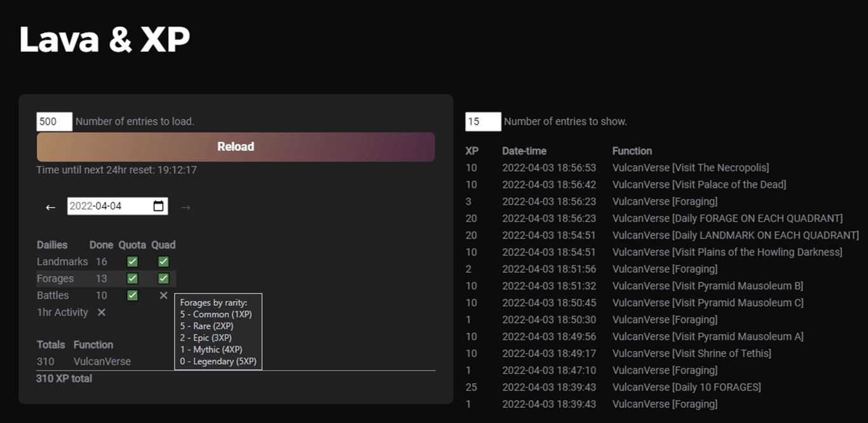Select 'Visit Plains of the Howling Darkness' entry
The height and width of the screenshot is (423, 868).
[728, 252]
